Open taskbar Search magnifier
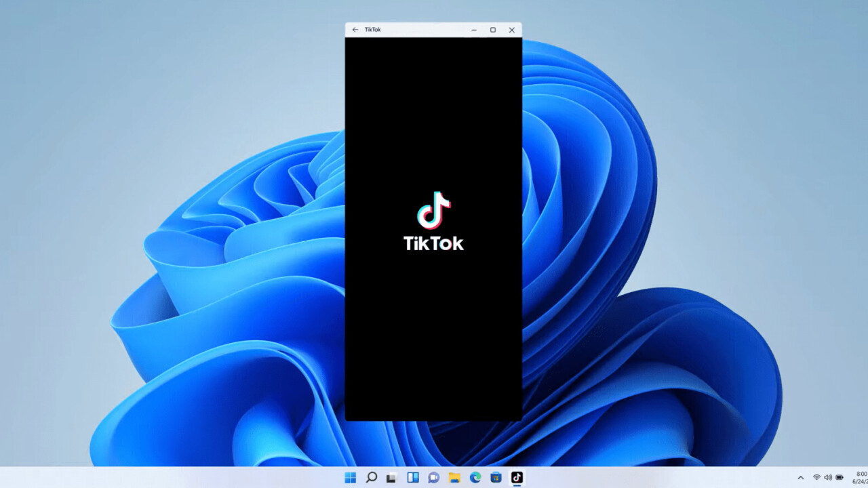The image size is (868, 488). 371,478
